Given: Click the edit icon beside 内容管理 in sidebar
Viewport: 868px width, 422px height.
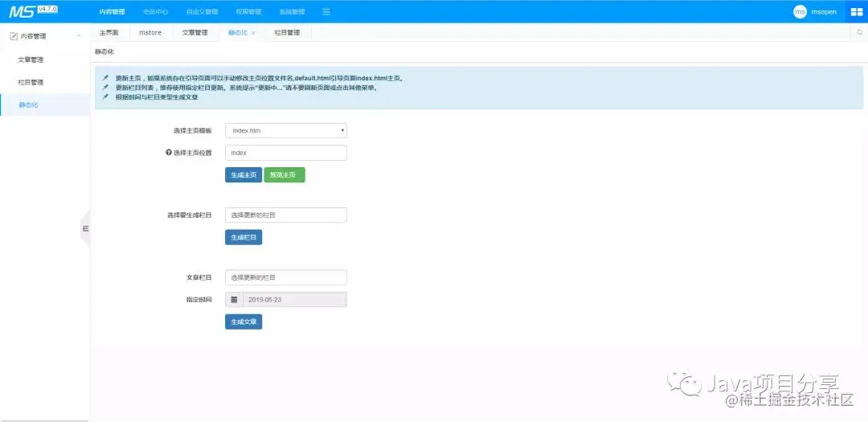Looking at the screenshot, I should pos(14,36).
